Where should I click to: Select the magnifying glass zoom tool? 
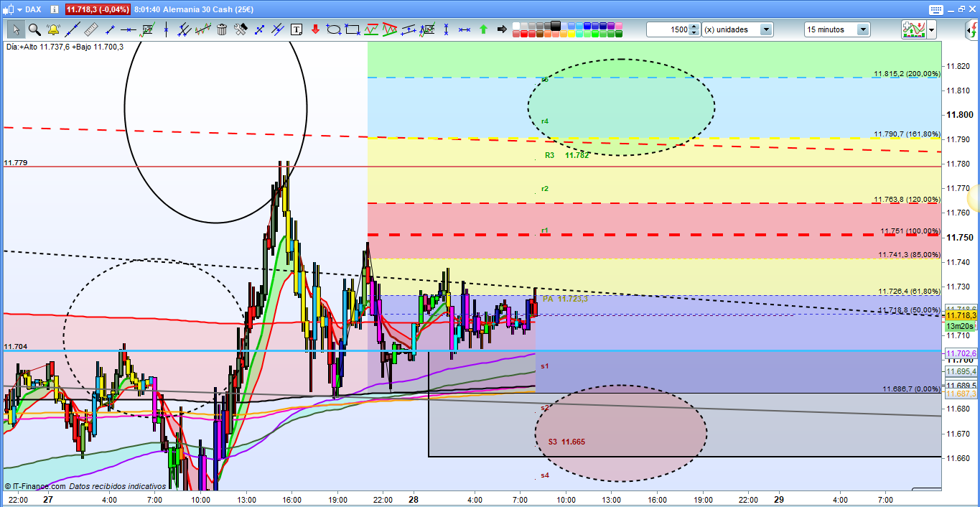click(34, 29)
